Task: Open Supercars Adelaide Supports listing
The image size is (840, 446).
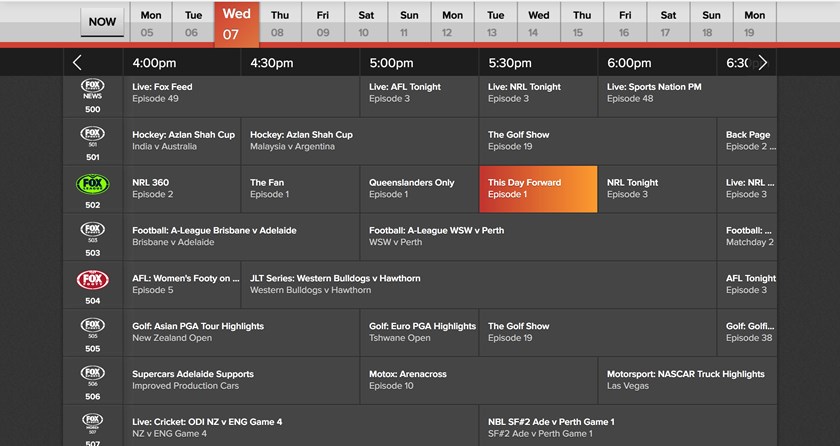Action: pos(242,381)
